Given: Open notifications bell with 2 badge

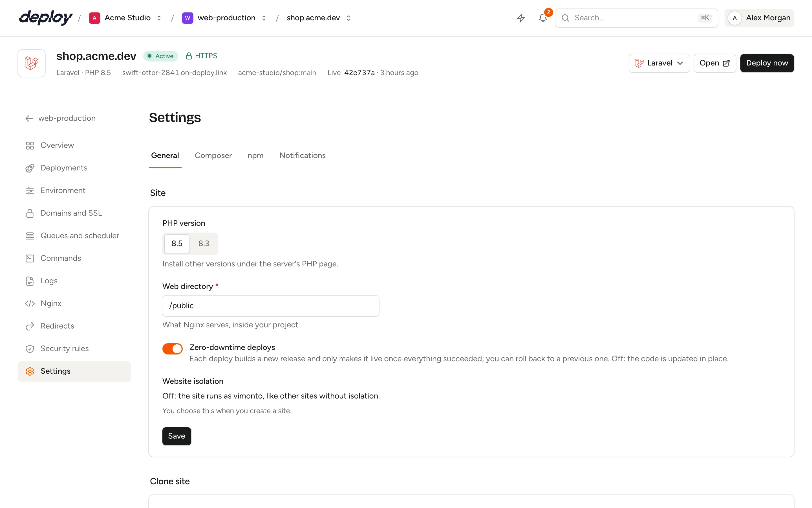Looking at the screenshot, I should [543, 18].
